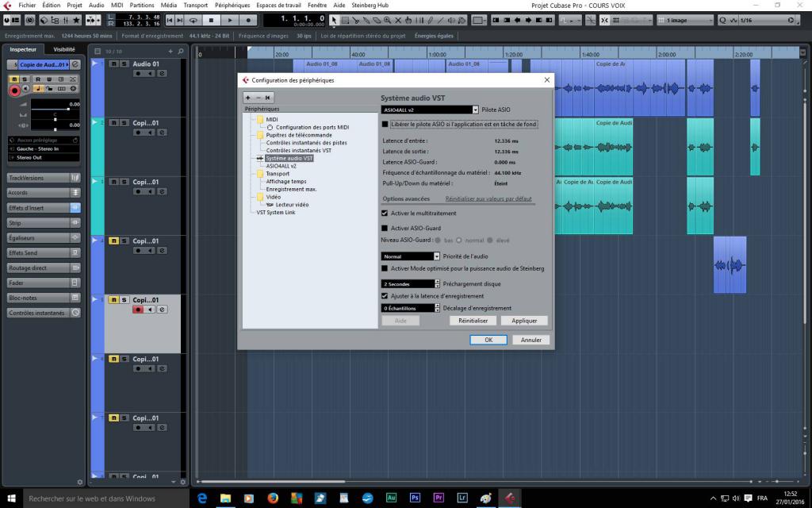Screen dimensions: 812x508
Task: Uncheck 'Activer le multitraitement' checkbox
Action: tap(385, 213)
